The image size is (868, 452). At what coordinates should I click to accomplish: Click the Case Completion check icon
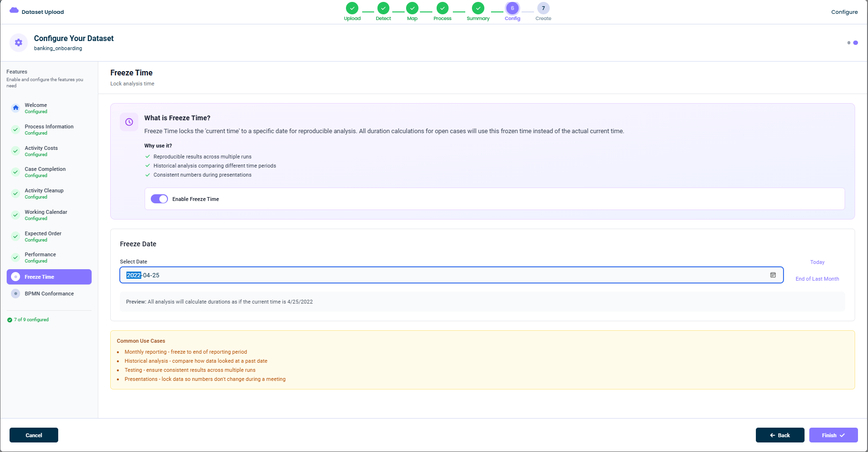point(16,172)
